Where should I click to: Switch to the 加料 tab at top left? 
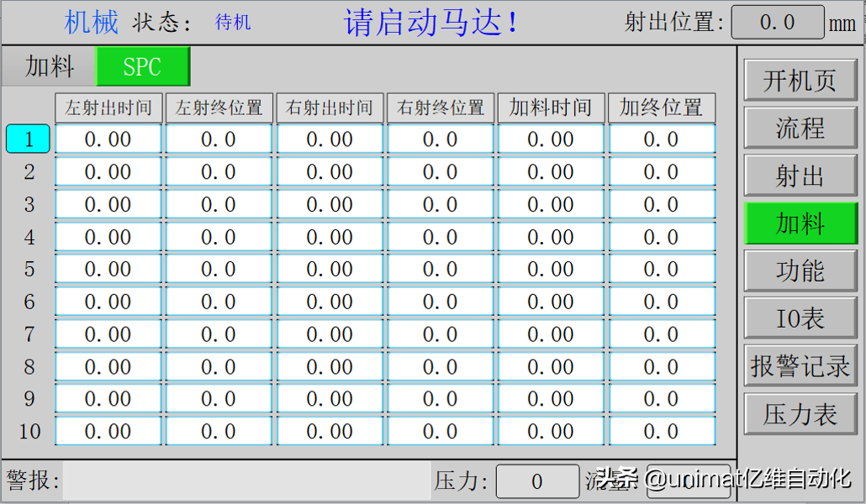(x=49, y=66)
